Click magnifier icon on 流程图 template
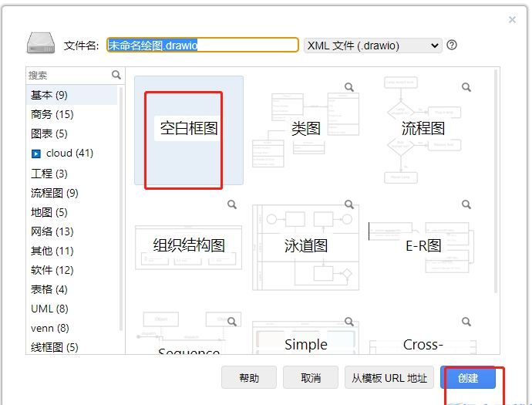Viewport: 532px width, 405px height. coord(466,87)
